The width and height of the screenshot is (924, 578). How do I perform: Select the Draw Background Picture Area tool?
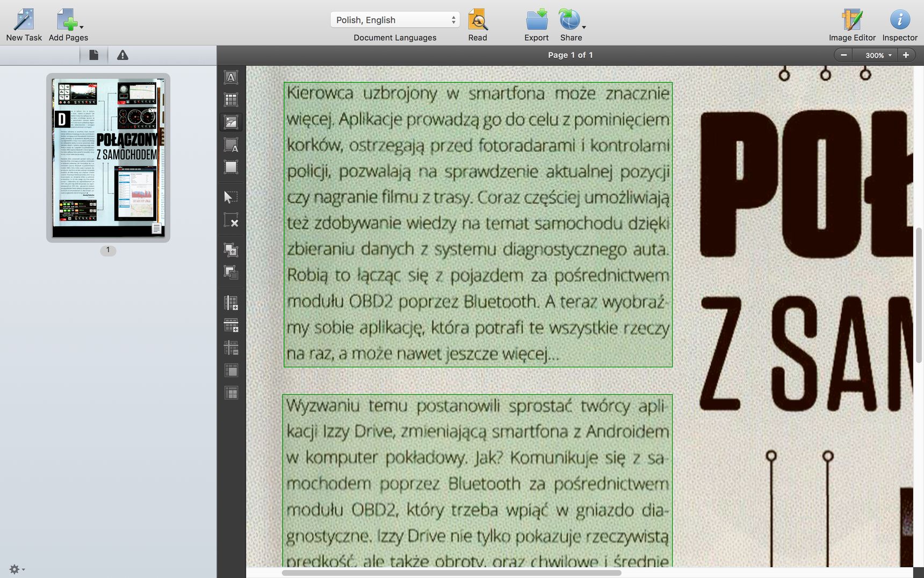pyautogui.click(x=231, y=145)
